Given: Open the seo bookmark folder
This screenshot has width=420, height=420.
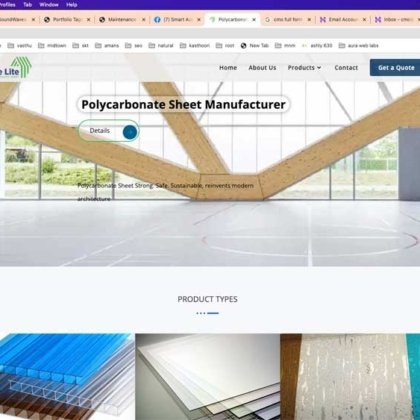Looking at the screenshot, I should (134, 46).
